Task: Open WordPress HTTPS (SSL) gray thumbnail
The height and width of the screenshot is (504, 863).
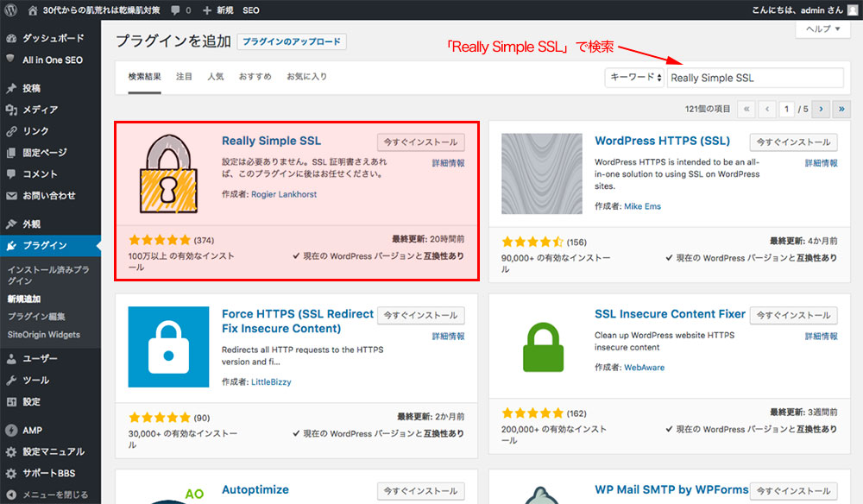Action: coord(542,173)
